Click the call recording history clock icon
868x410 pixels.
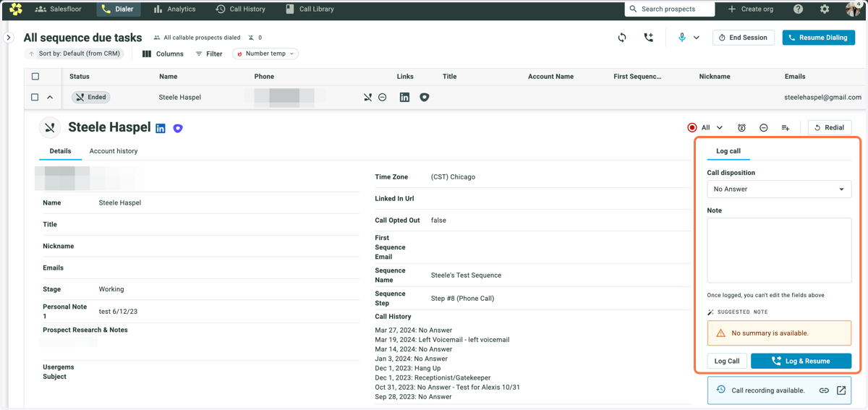click(721, 390)
